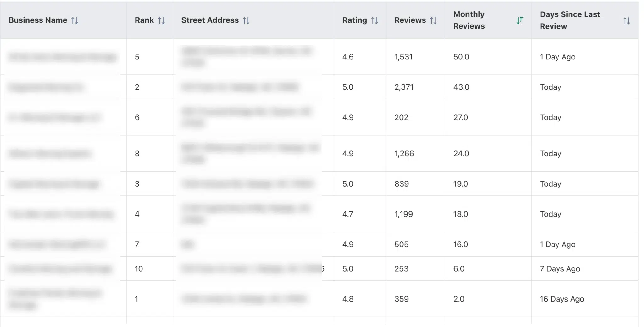Click the Street Address sort arrows
The height and width of the screenshot is (327, 644).
[x=246, y=20]
